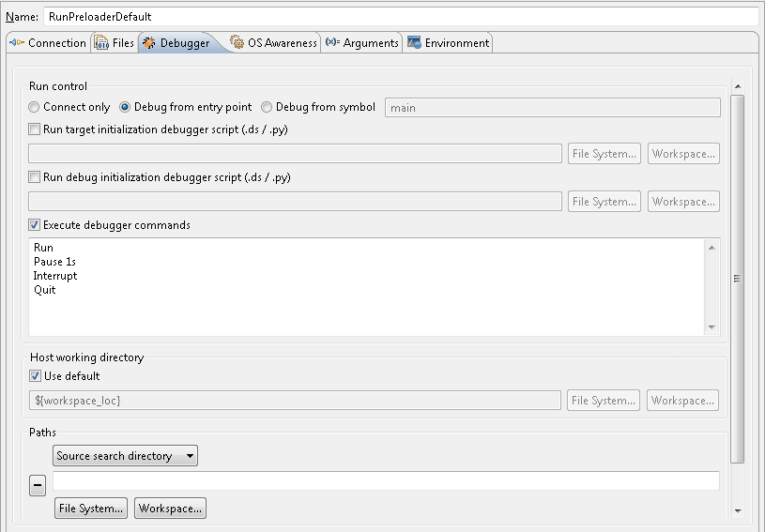Image resolution: width=765 pixels, height=532 pixels.
Task: Open the Source search directory dropdown
Action: click(x=126, y=456)
